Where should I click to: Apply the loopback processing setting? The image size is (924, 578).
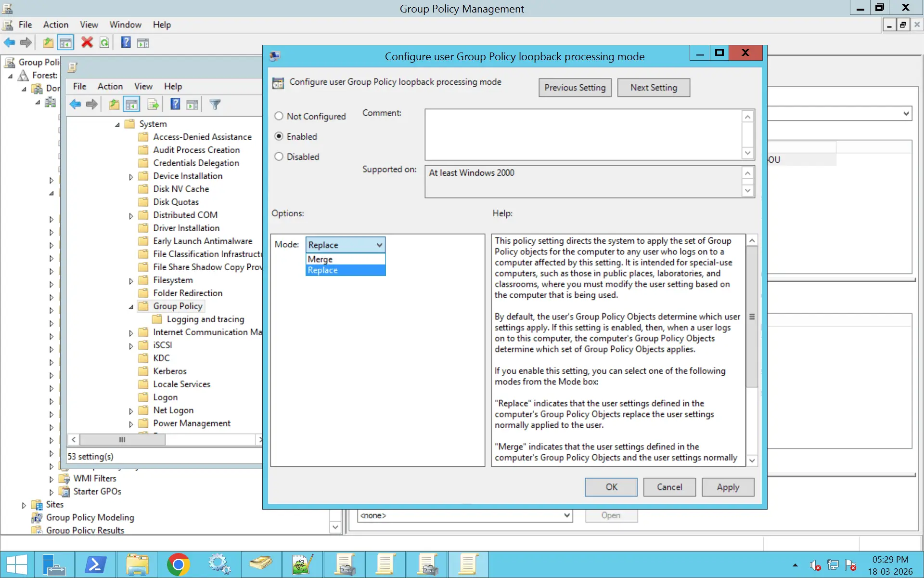pos(728,487)
